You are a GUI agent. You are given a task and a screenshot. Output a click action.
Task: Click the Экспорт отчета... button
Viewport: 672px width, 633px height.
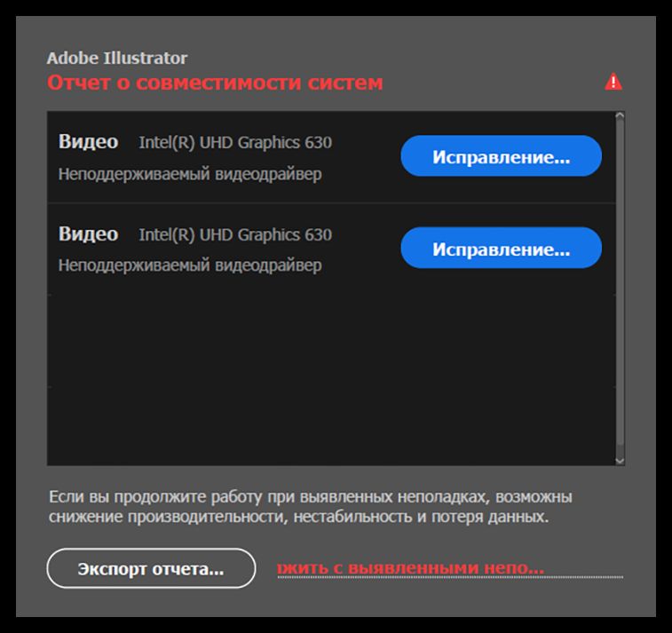point(151,568)
